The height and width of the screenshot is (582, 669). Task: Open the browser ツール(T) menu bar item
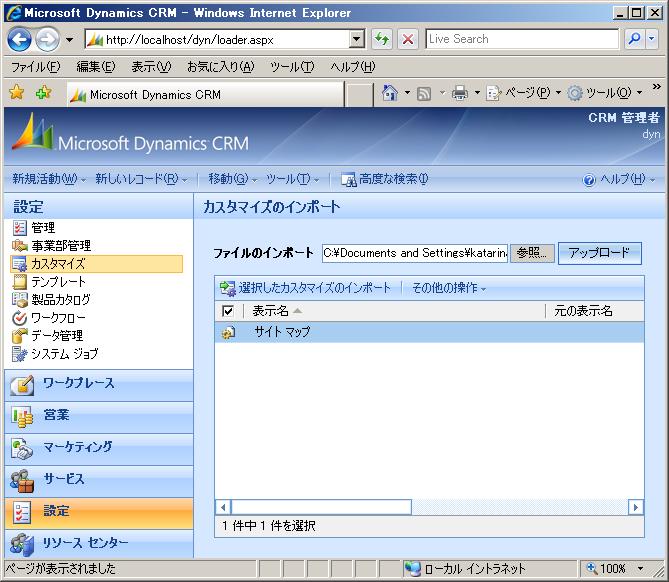[x=292, y=67]
